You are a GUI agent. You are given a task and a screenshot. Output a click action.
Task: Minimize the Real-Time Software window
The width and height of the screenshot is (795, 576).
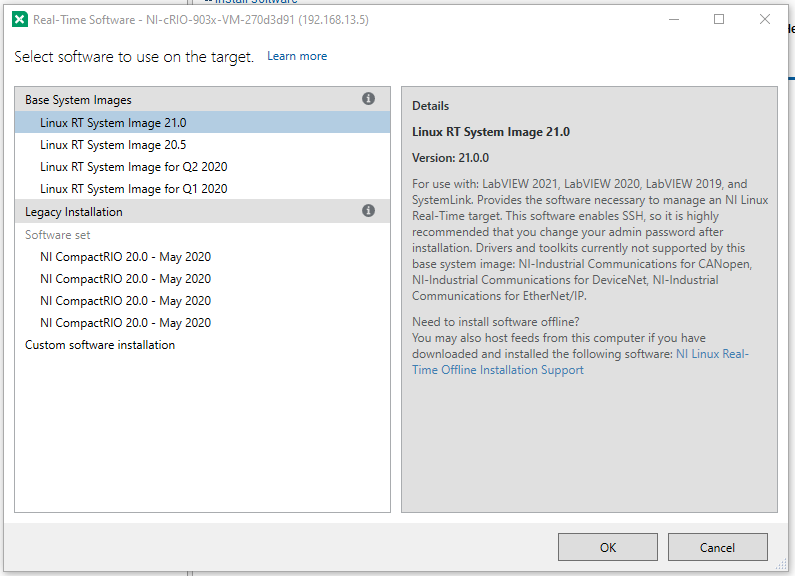pos(674,19)
